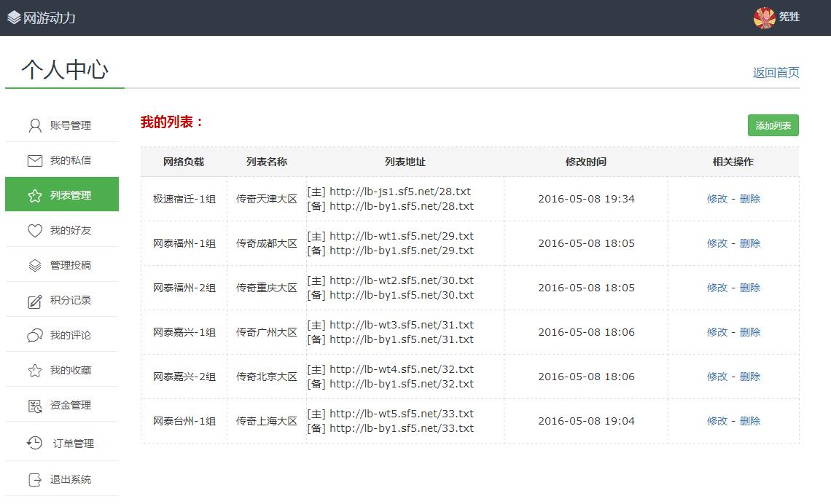Image resolution: width=831 pixels, height=504 pixels.
Task: Open 订单管理 menu item
Action: 62,443
